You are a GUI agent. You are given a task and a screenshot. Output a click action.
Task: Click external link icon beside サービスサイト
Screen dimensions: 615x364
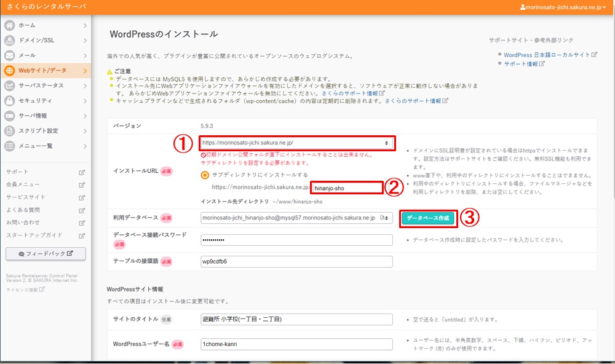(x=82, y=198)
